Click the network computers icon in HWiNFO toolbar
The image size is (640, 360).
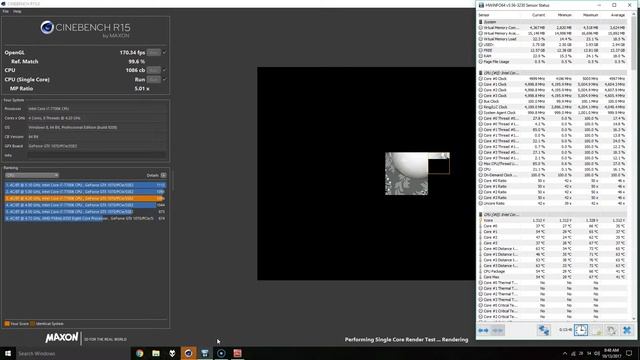(x=543, y=330)
